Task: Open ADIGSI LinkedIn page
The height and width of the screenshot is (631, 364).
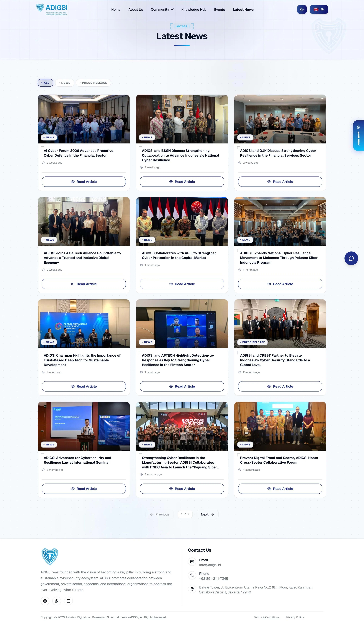Action: point(68,601)
